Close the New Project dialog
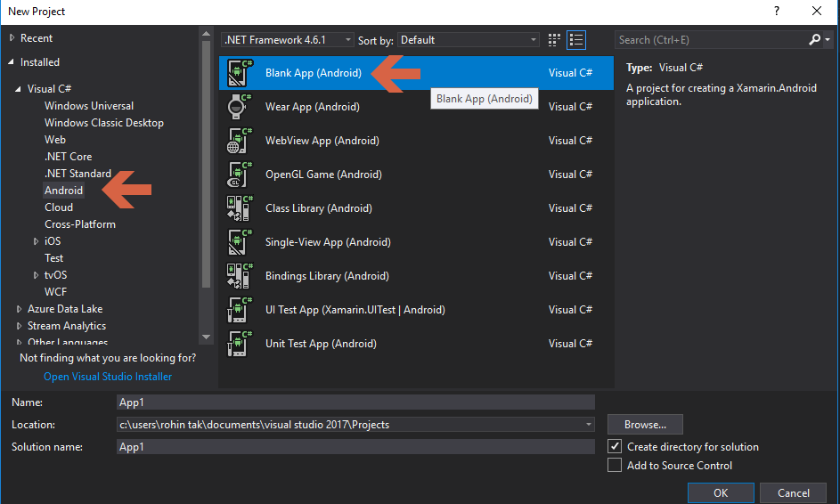The height and width of the screenshot is (504, 840). [817, 12]
